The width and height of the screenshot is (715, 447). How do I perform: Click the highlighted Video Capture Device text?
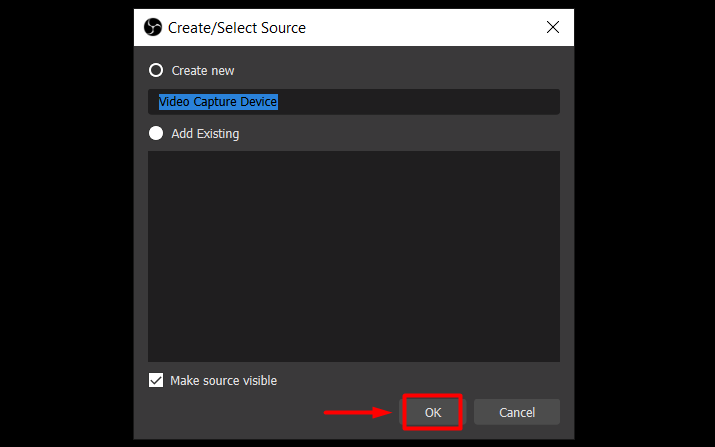[x=218, y=101]
